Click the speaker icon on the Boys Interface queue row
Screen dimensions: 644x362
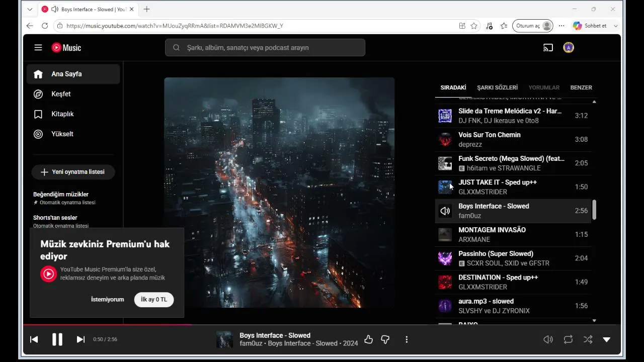tap(445, 211)
